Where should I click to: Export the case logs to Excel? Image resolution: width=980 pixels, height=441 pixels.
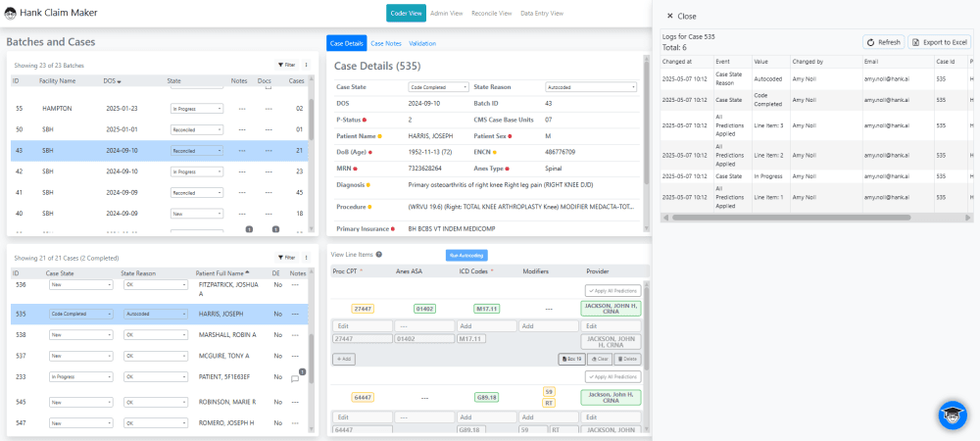[x=940, y=42]
